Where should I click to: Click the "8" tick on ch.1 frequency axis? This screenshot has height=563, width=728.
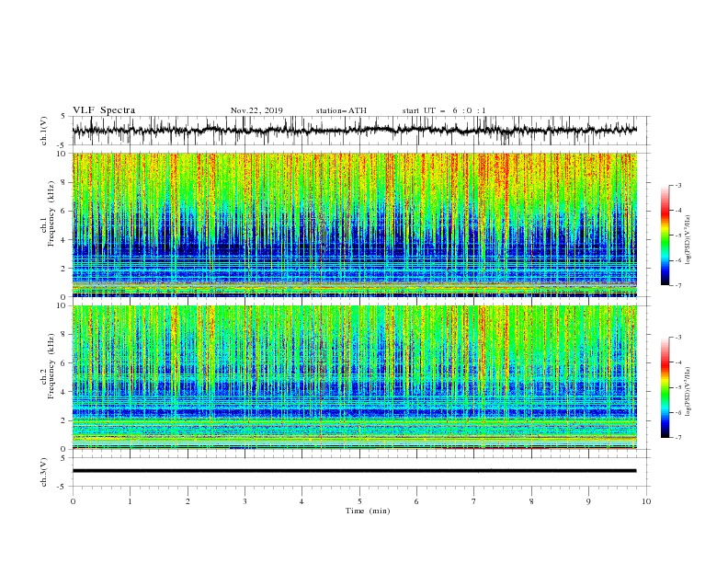64,182
